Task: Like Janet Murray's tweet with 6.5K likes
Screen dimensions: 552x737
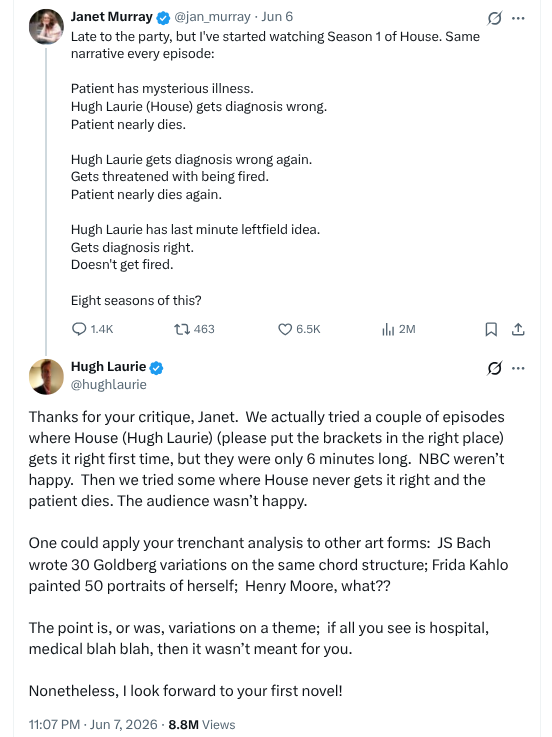Action: [285, 329]
